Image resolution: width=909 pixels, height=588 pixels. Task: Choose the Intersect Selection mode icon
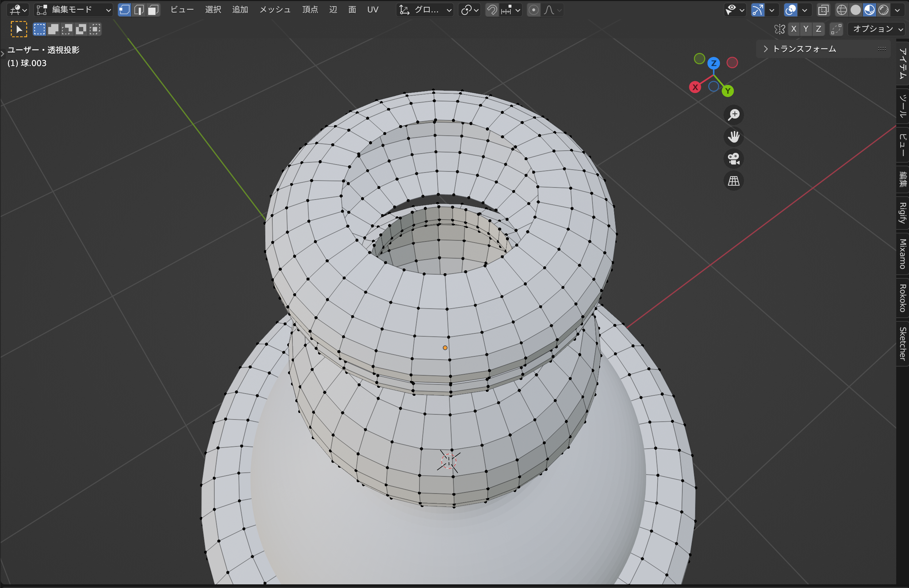94,30
